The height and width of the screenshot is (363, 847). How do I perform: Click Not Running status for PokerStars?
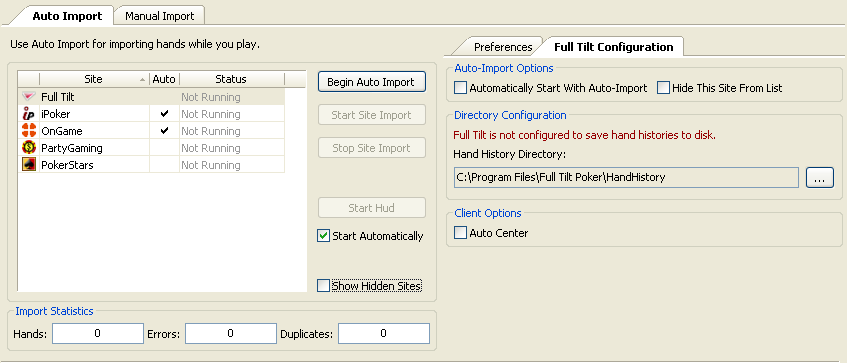point(211,165)
